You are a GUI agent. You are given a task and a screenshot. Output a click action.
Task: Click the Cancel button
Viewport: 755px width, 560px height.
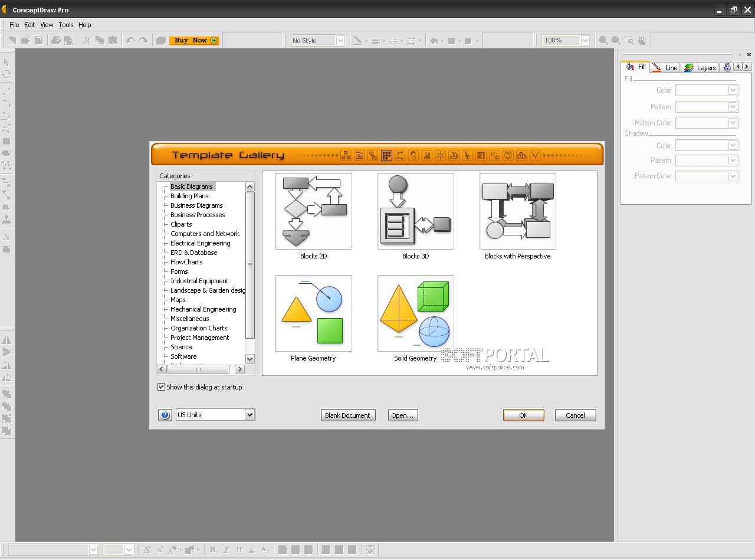point(575,415)
